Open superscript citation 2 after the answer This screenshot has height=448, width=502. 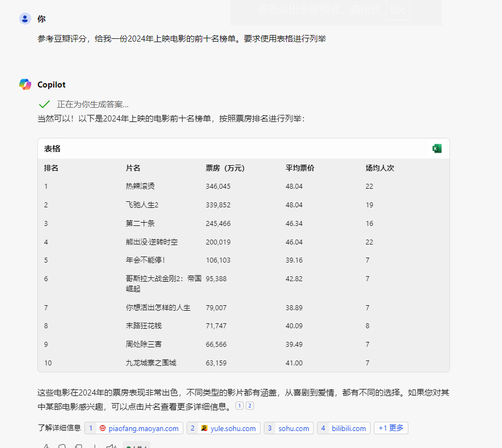point(250,405)
